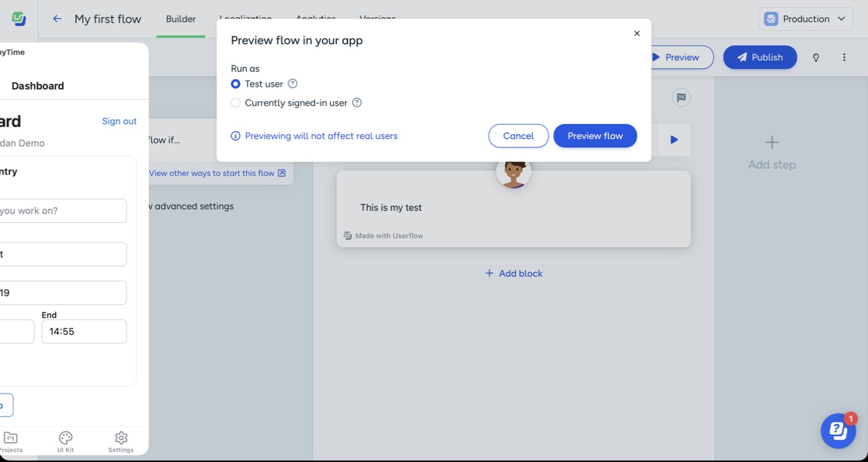Open Projects in app sidebar
The image size is (868, 462).
pyautogui.click(x=11, y=442)
